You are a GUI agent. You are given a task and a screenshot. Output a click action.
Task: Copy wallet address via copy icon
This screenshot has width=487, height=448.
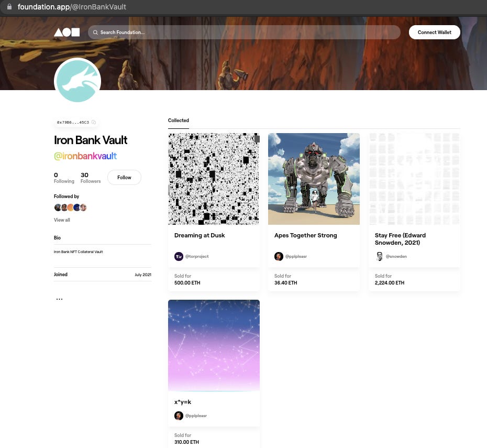[94, 122]
